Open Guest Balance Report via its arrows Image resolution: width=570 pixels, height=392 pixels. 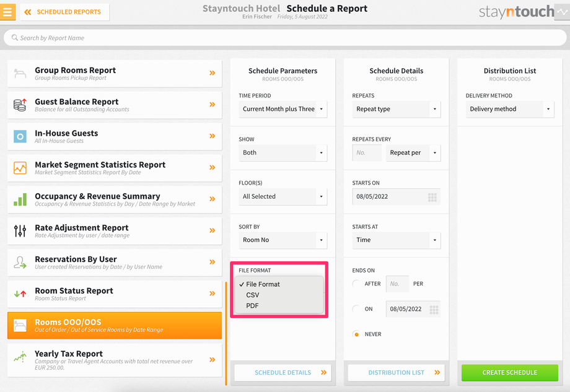point(213,105)
